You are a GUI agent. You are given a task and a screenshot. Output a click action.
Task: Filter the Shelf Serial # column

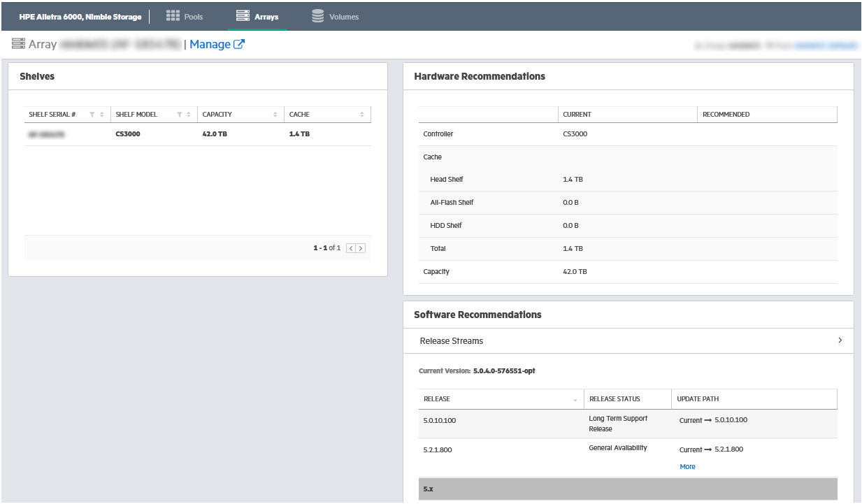click(92, 115)
